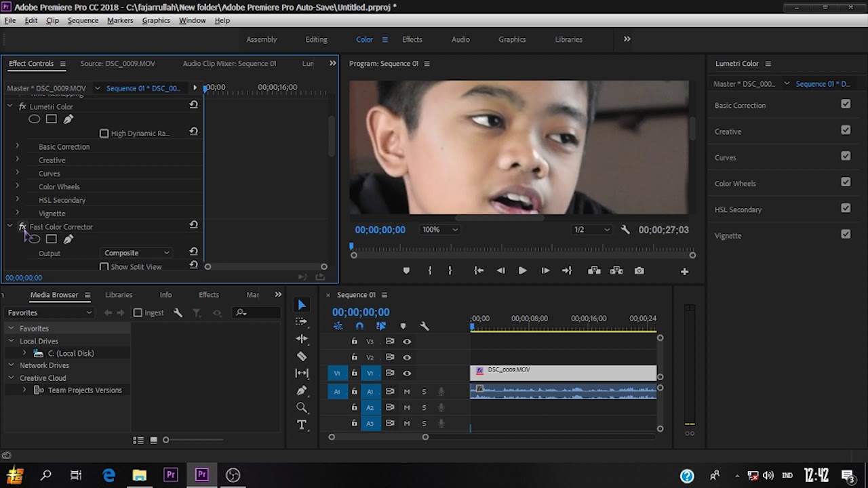This screenshot has width=868, height=488.
Task: Create ellipse mask under Lumetri Color
Action: 34,119
